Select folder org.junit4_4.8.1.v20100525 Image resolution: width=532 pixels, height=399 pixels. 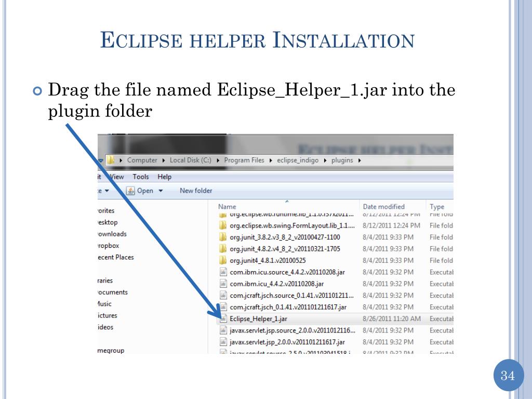(x=268, y=261)
